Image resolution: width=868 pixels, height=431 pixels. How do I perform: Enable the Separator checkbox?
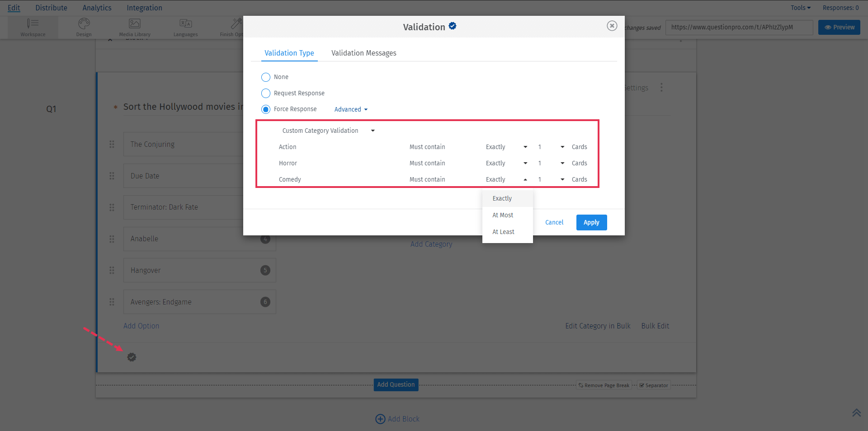(x=642, y=385)
